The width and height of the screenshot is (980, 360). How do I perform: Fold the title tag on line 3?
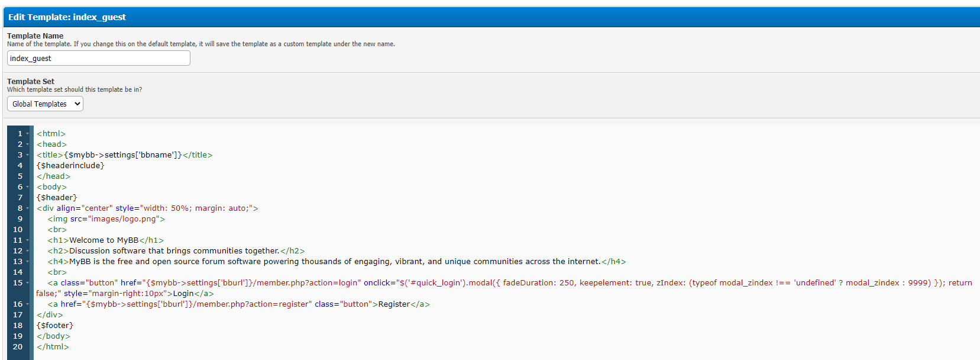(x=28, y=155)
